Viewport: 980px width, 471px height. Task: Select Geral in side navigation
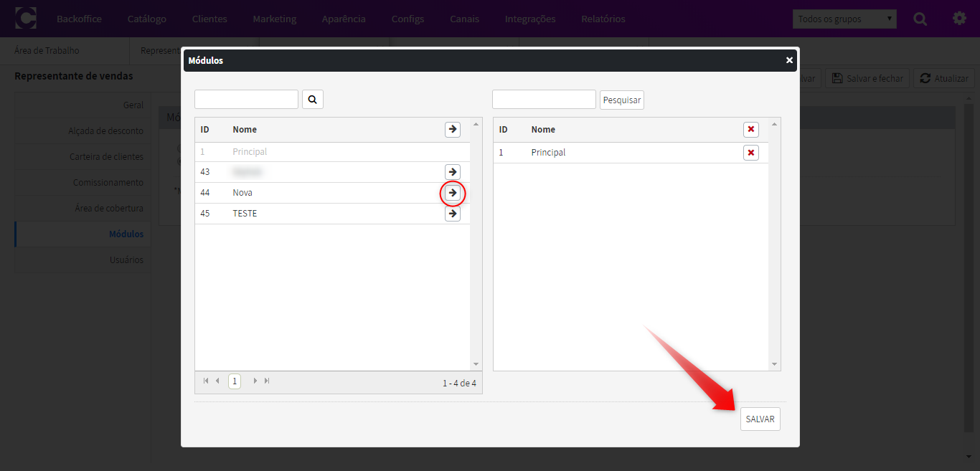tap(83, 105)
